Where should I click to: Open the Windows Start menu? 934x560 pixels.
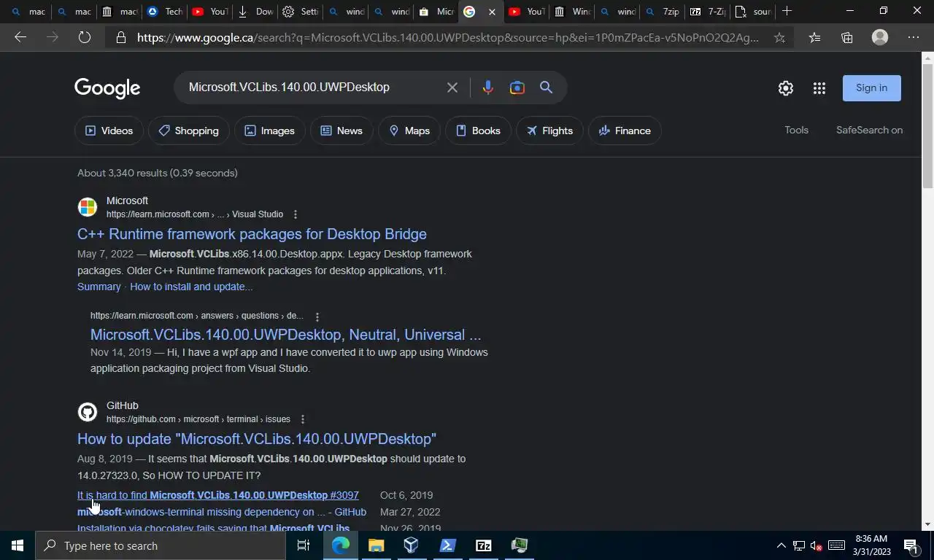(18, 545)
